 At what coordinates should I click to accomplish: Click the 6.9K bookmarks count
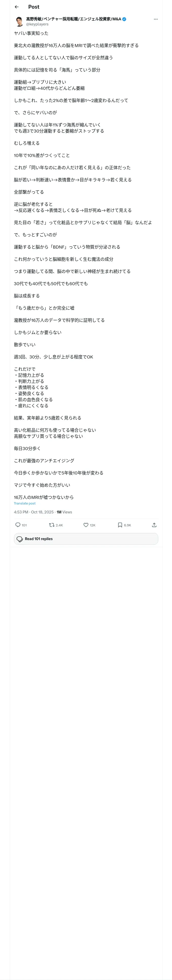[127, 525]
